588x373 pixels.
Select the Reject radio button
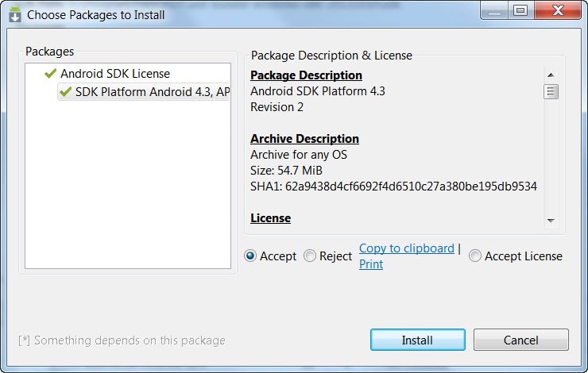tap(310, 256)
